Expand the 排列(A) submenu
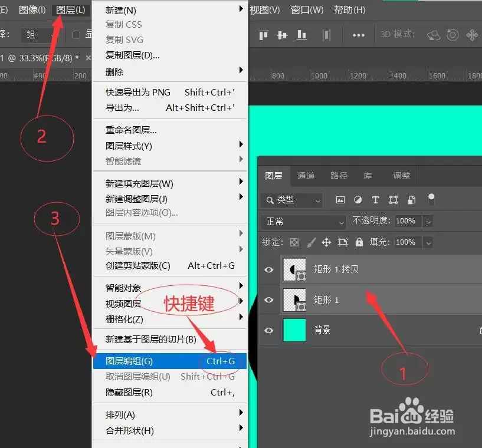 pyautogui.click(x=241, y=413)
